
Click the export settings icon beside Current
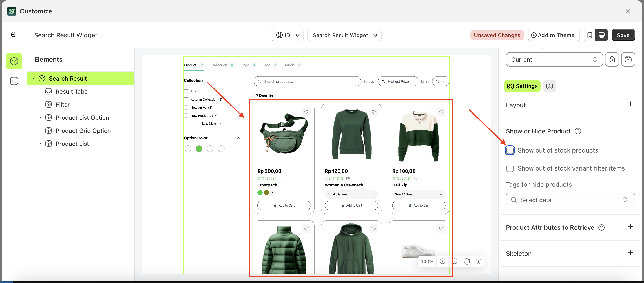(628, 60)
